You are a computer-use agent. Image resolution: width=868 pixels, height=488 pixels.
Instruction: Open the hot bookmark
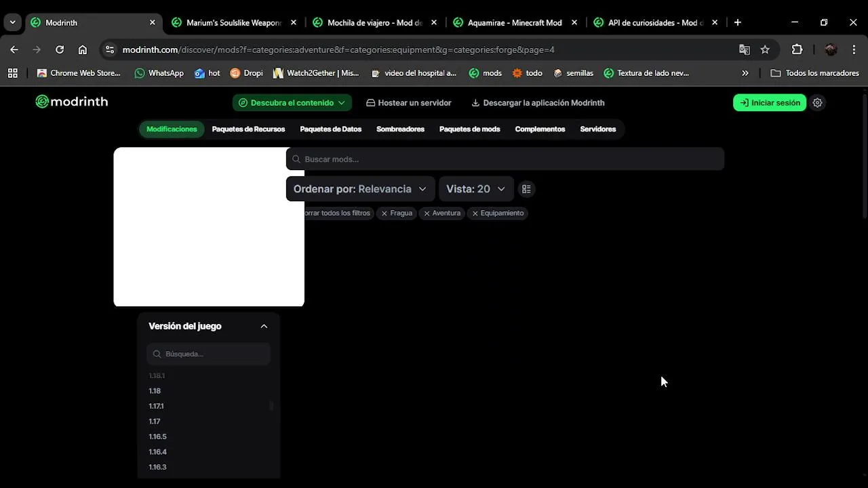tap(208, 73)
